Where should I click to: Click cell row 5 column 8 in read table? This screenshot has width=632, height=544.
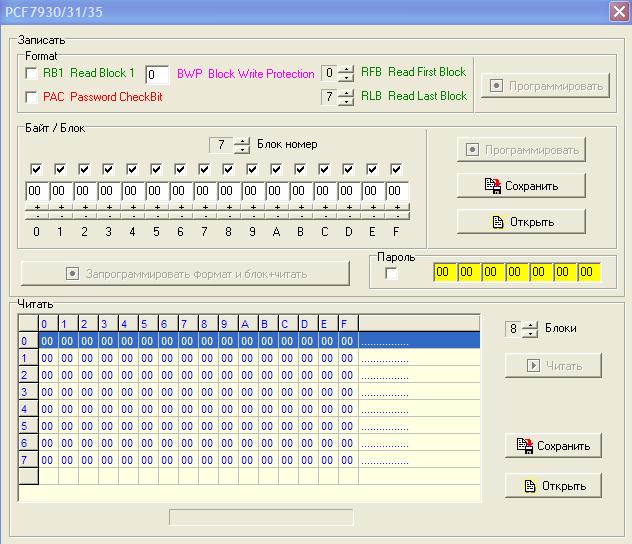[208, 426]
